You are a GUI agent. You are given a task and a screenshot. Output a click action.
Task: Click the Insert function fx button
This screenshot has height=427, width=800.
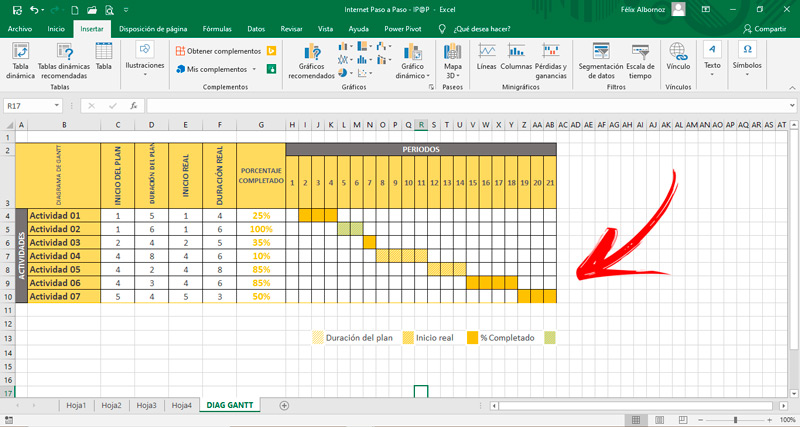click(134, 106)
